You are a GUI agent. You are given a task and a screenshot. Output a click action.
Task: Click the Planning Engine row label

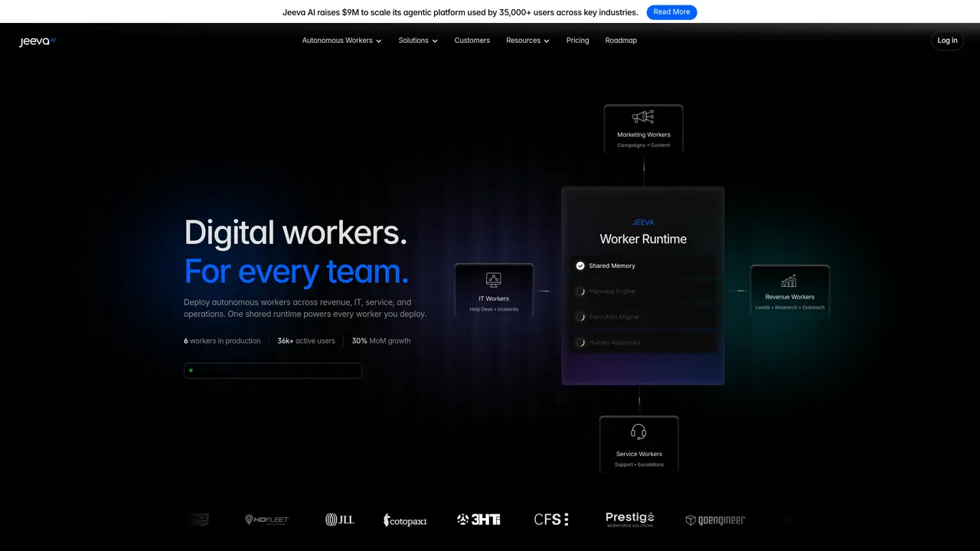[x=612, y=292]
